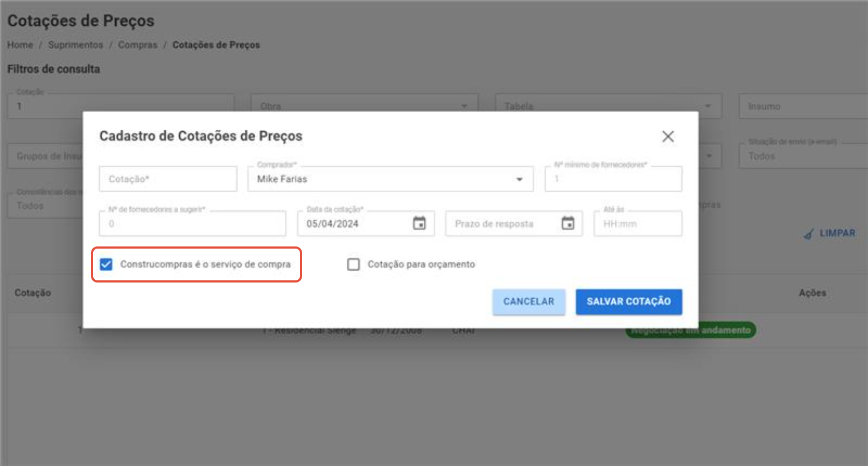Open the Obra filter dropdown
Viewport: 868px width, 466px height.
[365, 106]
